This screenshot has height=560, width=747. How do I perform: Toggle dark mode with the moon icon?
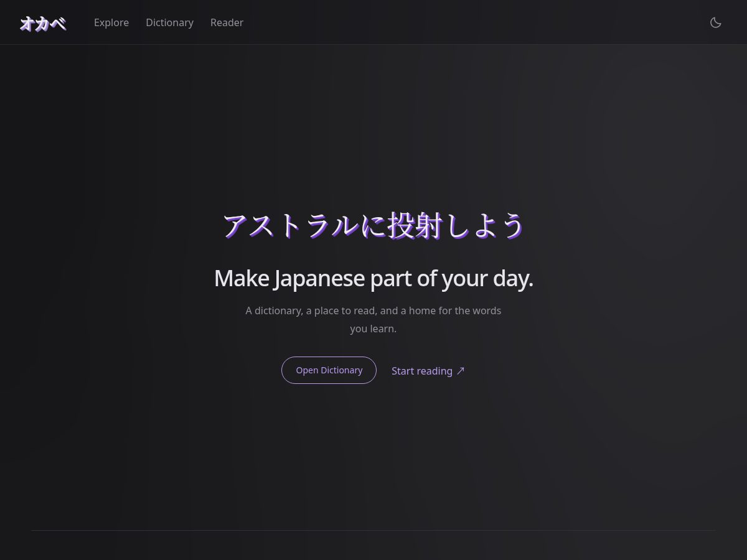(716, 22)
